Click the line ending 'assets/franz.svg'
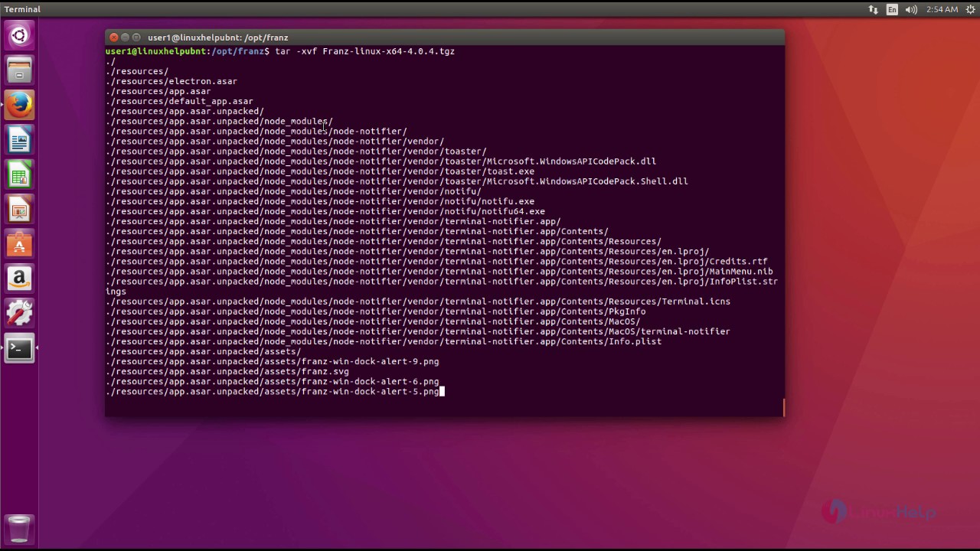This screenshot has height=551, width=980. [227, 371]
